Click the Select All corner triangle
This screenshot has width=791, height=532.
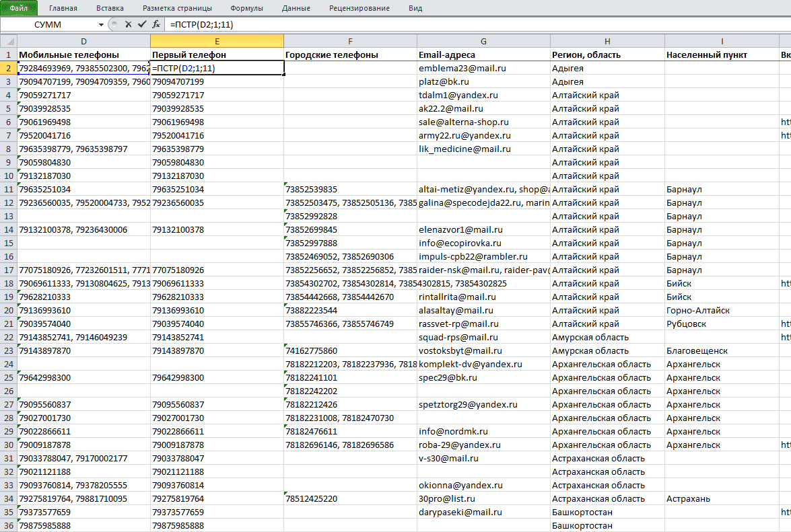[x=9, y=41]
